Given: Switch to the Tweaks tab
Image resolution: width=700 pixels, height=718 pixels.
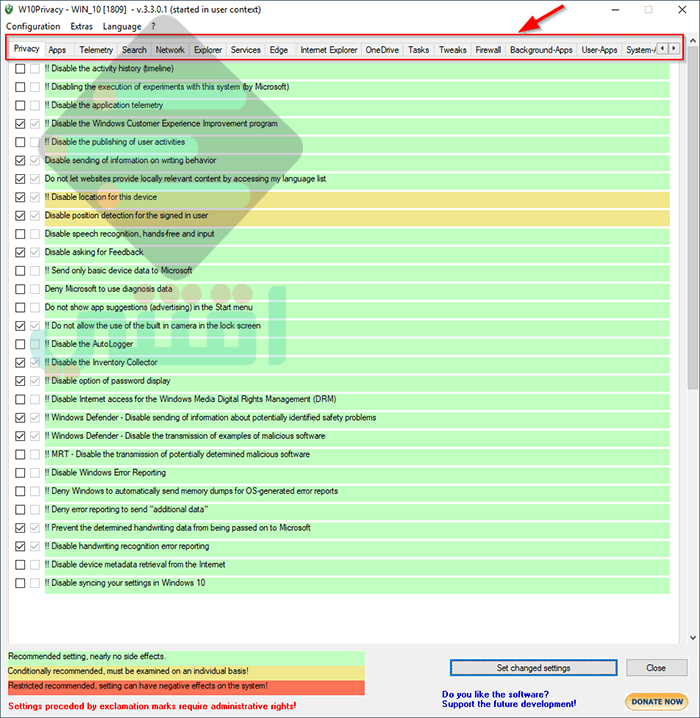Looking at the screenshot, I should coord(453,50).
